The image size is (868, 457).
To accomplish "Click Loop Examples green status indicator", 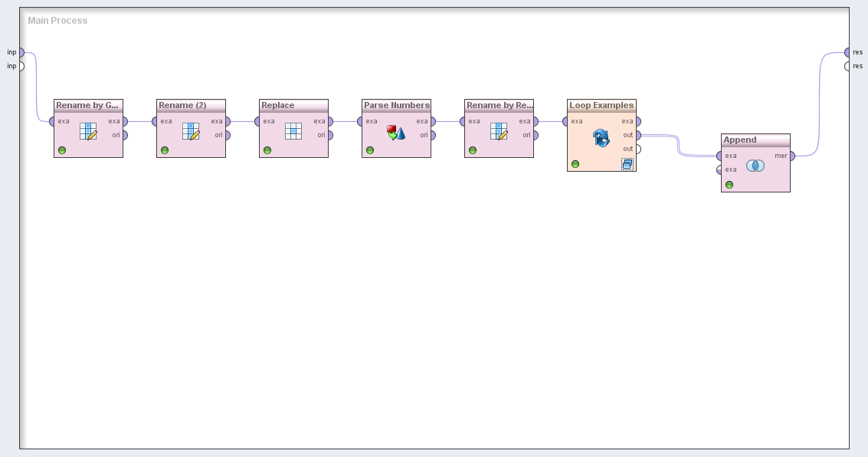I will click(x=575, y=164).
